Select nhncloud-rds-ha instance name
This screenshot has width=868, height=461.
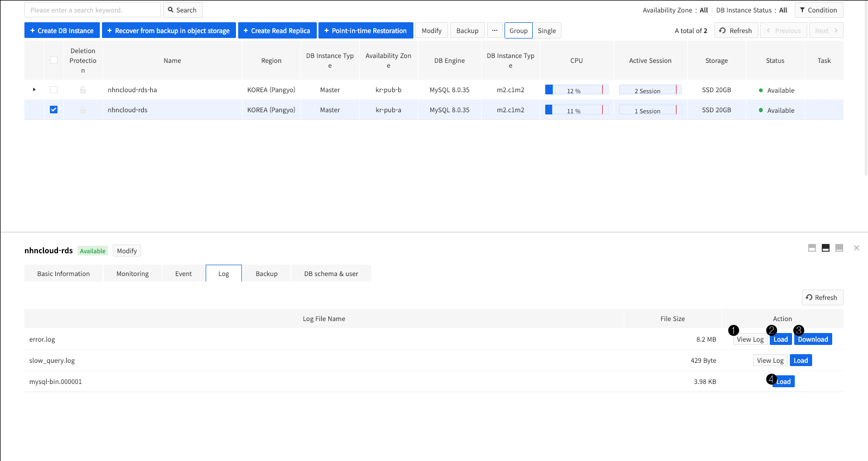pyautogui.click(x=132, y=89)
